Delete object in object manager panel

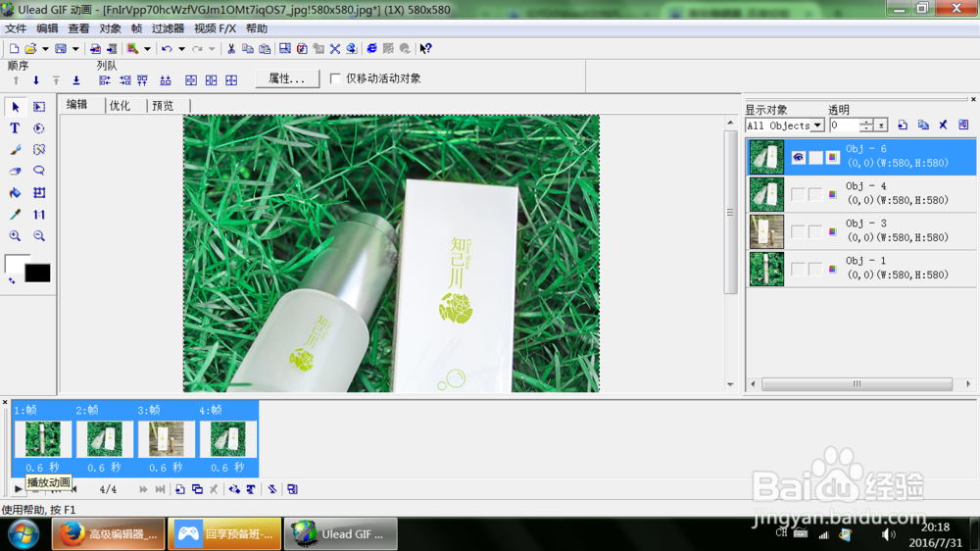tap(943, 125)
